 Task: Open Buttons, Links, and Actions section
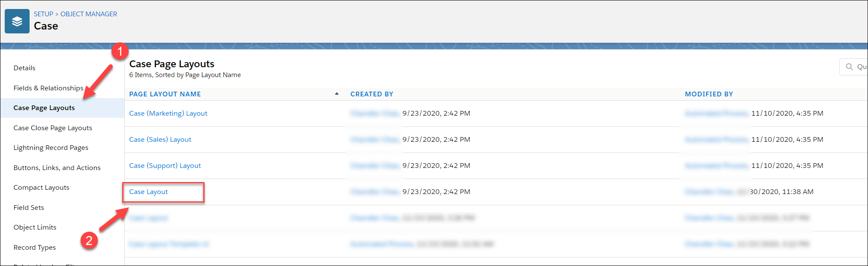click(57, 168)
